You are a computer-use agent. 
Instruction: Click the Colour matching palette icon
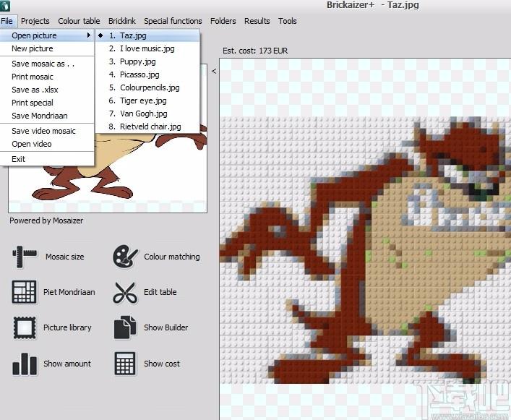[125, 257]
